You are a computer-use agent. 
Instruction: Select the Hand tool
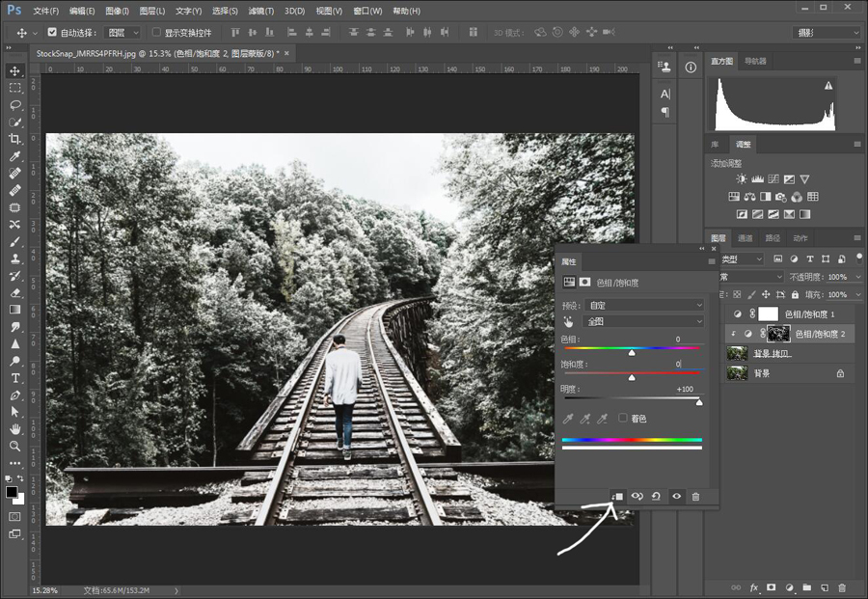14,429
